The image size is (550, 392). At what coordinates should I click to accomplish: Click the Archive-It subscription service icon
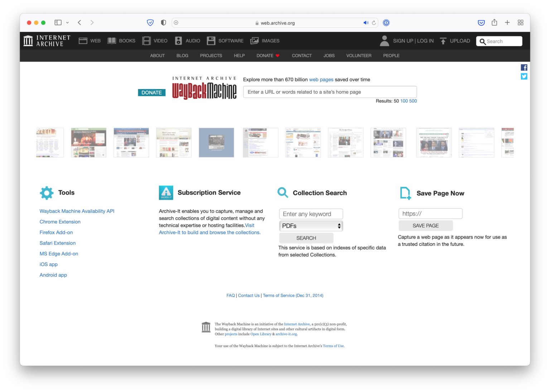[166, 193]
